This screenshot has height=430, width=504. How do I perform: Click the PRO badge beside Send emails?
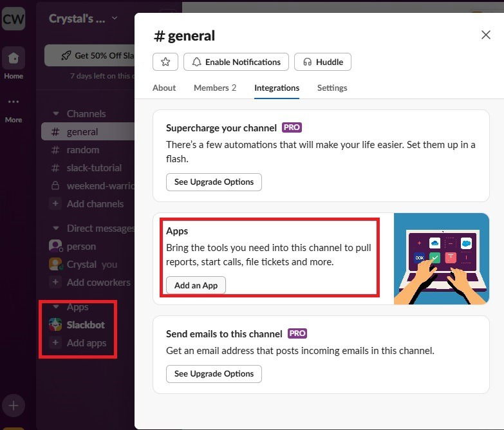(x=297, y=333)
